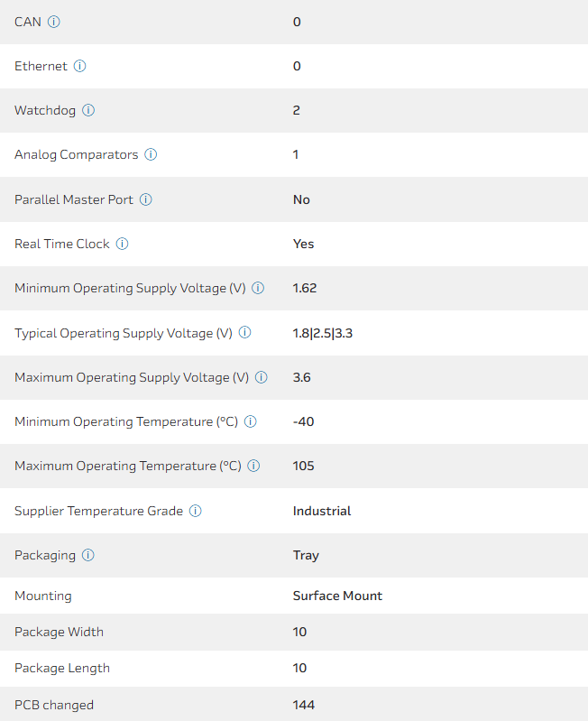Show info for Minimum Operating Temperature
Viewport: 588px width, 721px height.
(x=251, y=421)
